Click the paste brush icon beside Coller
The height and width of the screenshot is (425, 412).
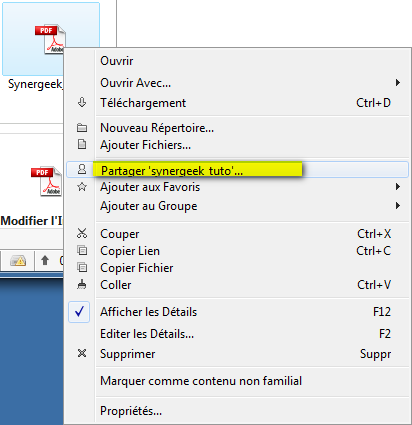[x=82, y=284]
